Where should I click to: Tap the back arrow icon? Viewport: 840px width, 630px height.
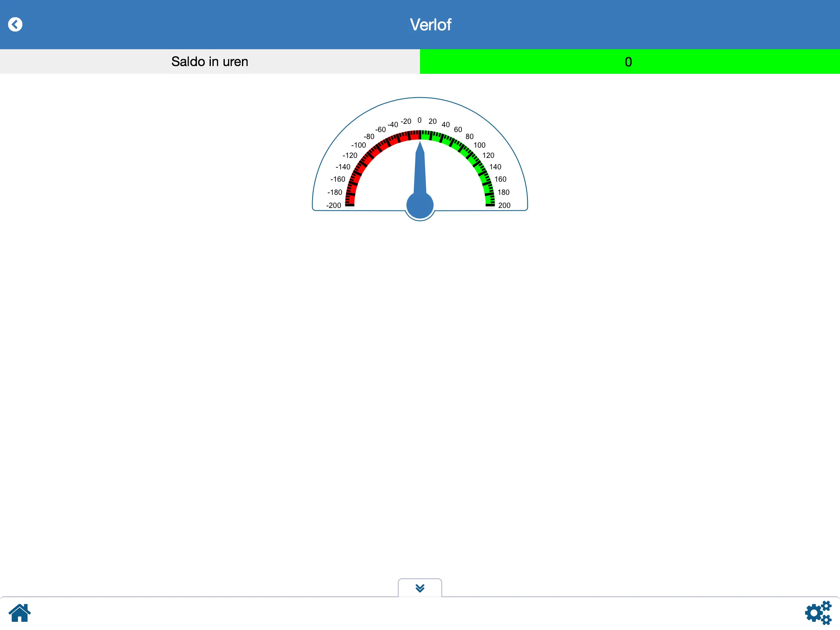[x=15, y=25]
